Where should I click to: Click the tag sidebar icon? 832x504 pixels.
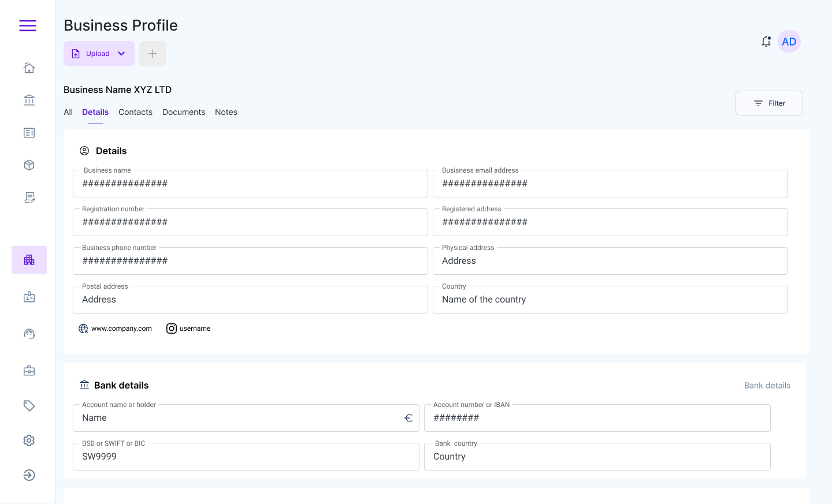point(29,405)
